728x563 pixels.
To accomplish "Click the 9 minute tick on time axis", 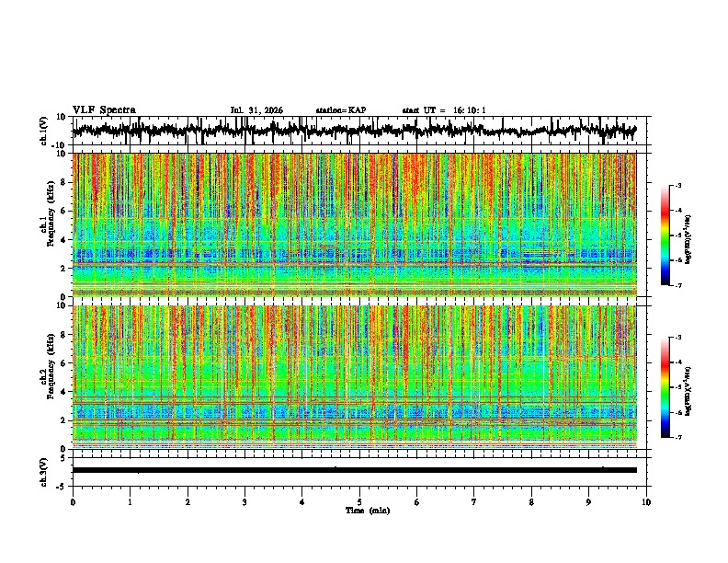I will tap(588, 502).
